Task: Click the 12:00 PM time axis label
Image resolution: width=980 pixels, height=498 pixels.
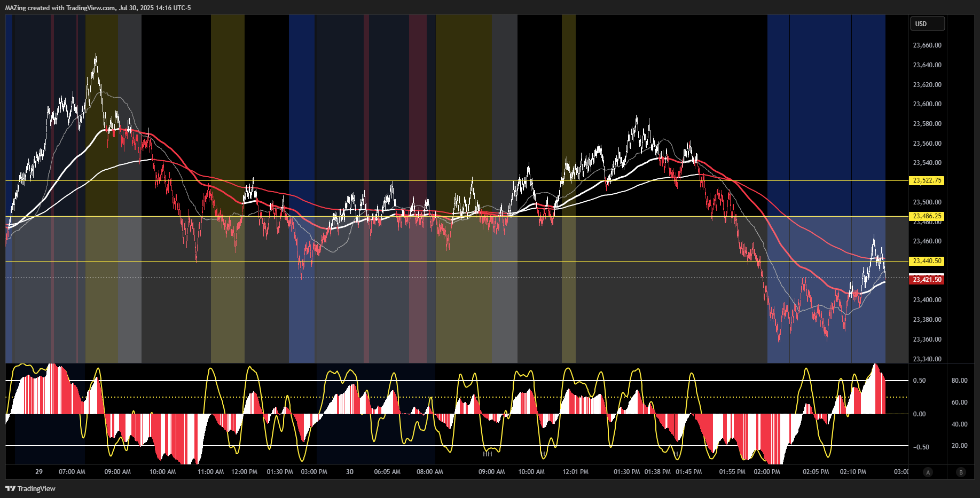Action: coord(244,472)
